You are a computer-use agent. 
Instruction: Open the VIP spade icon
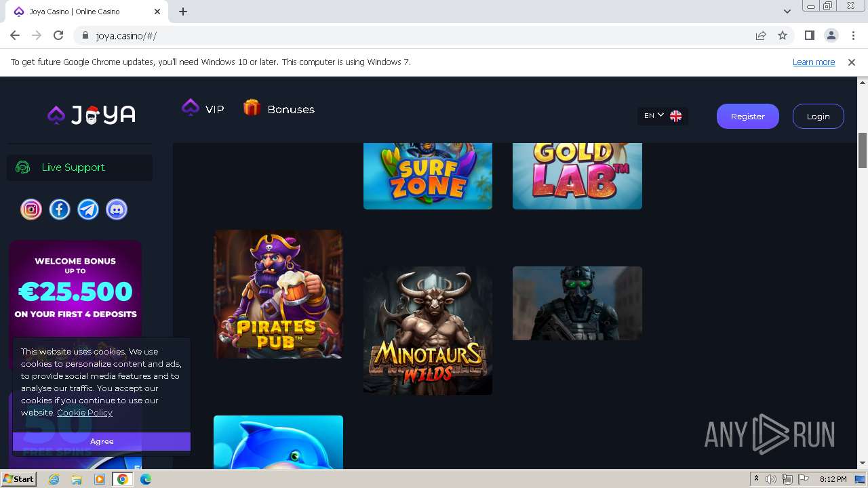point(191,107)
